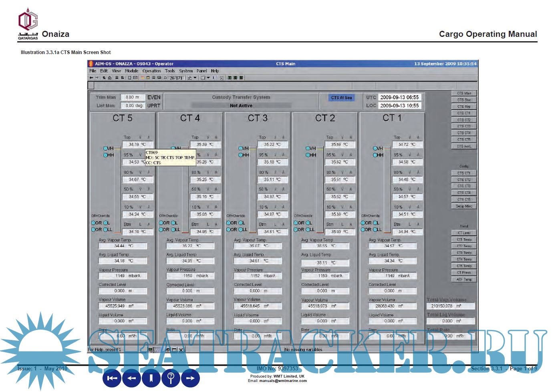Screen dimensions: 556x392
Task: Go to first page of manual
Action: coord(112,378)
